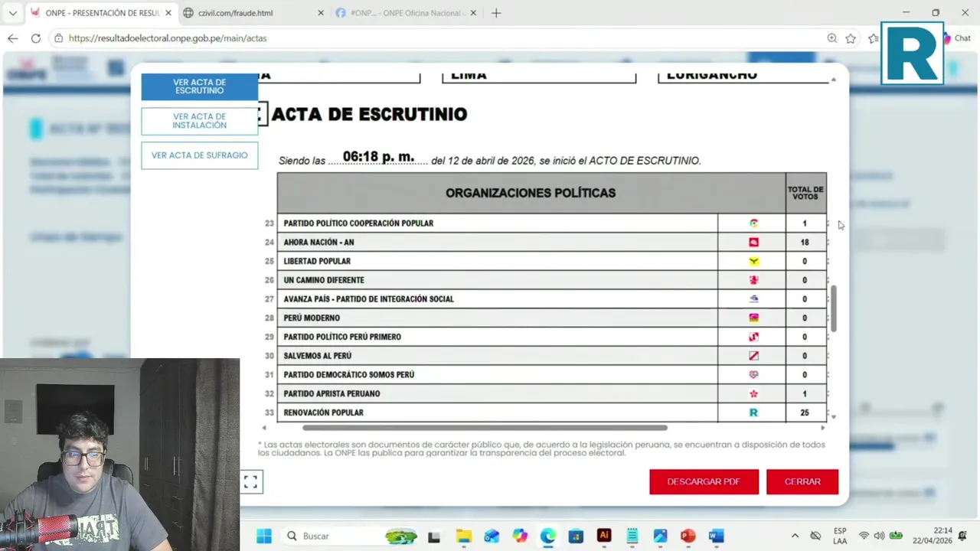
Task: Go back to the previous page
Action: pos(12,38)
